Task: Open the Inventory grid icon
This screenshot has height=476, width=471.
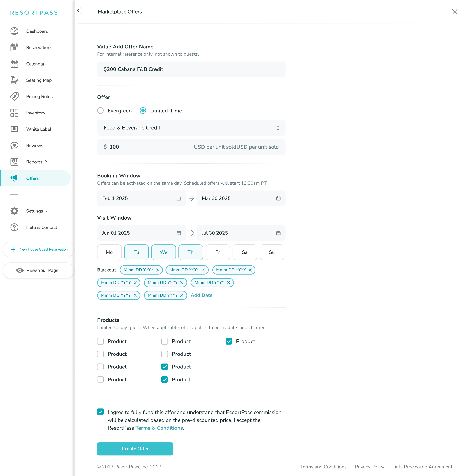Action: (x=14, y=113)
